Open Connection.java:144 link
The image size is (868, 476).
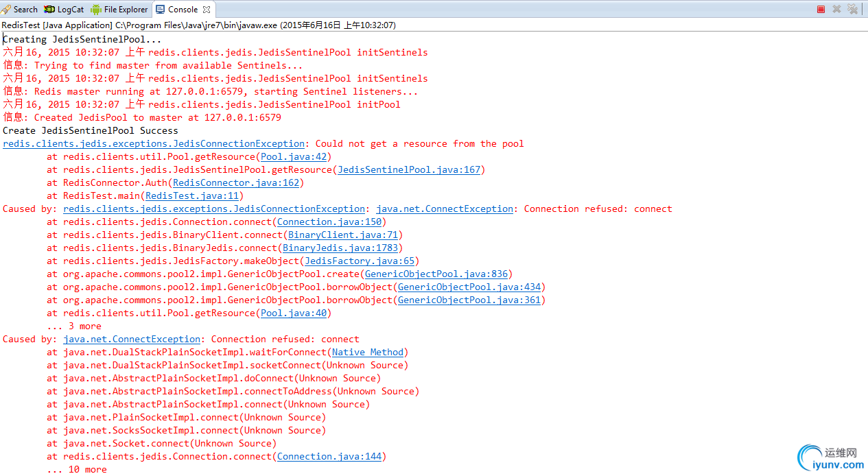click(329, 456)
